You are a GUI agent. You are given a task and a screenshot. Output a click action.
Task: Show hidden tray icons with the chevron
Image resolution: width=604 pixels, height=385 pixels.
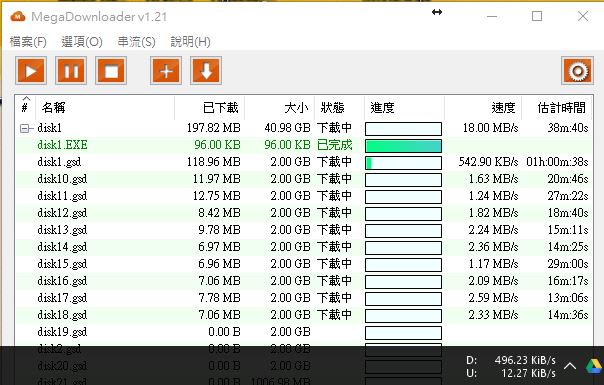tap(570, 366)
